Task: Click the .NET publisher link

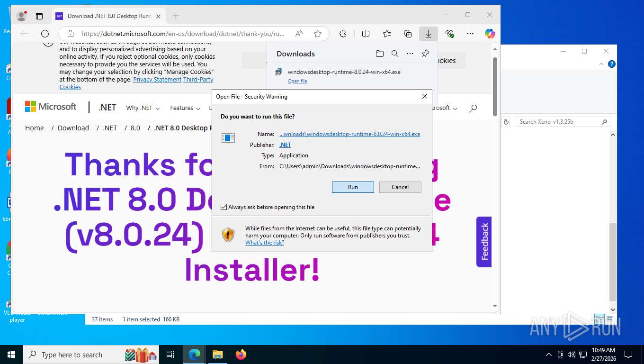Action: click(285, 145)
